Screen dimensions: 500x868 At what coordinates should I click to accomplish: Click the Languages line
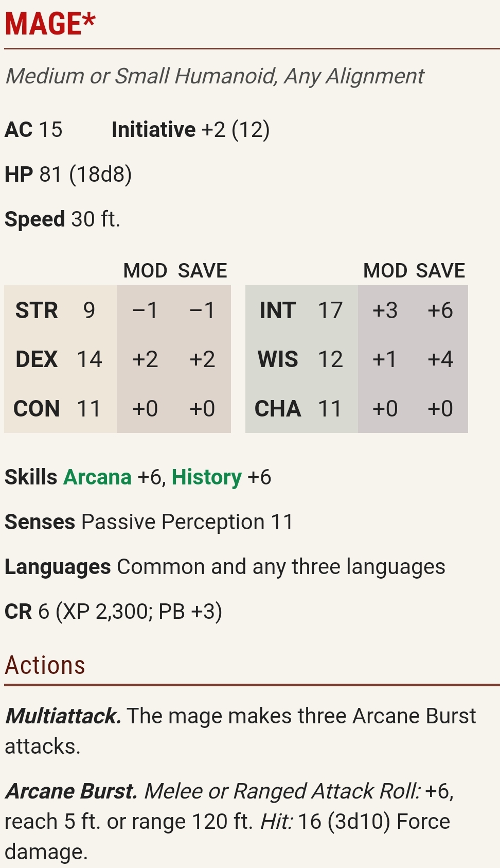point(225,567)
